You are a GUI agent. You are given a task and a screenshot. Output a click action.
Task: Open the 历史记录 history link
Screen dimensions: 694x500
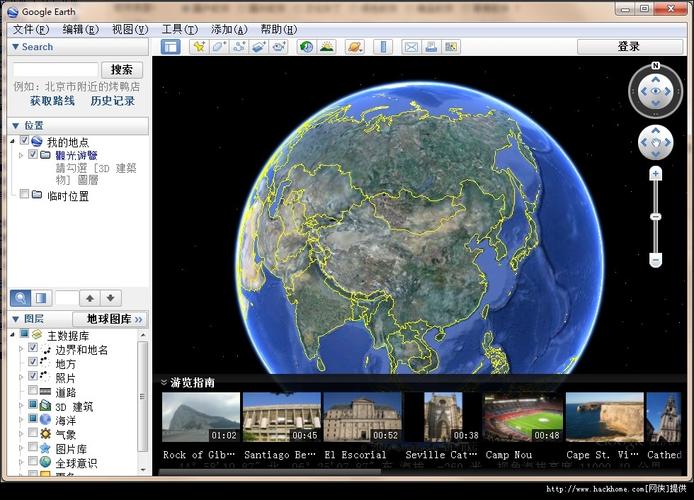[x=112, y=101]
